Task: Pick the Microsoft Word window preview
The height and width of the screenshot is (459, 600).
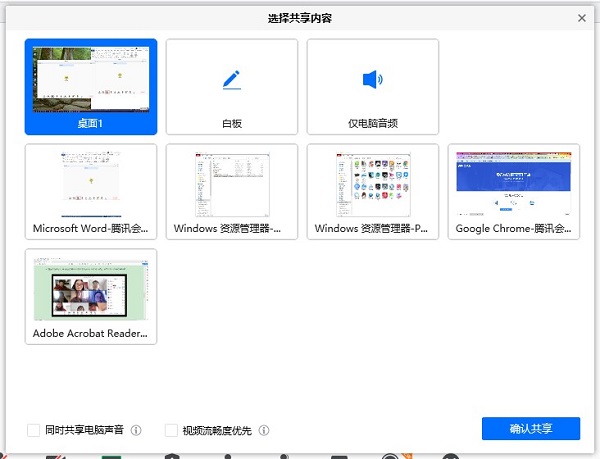Action: tap(91, 182)
